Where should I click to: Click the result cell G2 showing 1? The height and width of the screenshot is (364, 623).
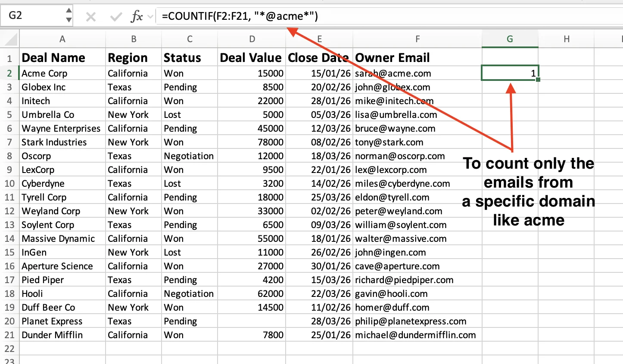pos(510,73)
